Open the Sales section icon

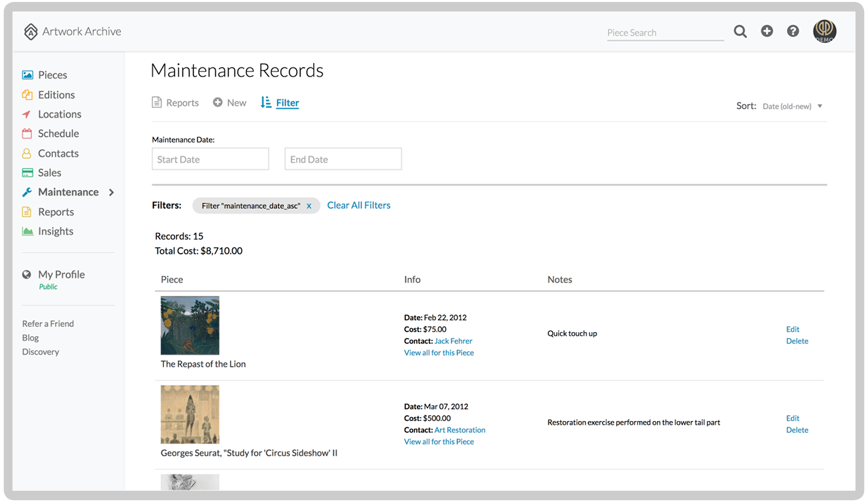(27, 172)
